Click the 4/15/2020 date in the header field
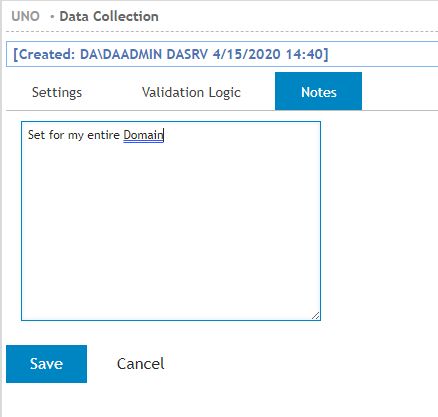The height and width of the screenshot is (417, 438). click(x=247, y=54)
